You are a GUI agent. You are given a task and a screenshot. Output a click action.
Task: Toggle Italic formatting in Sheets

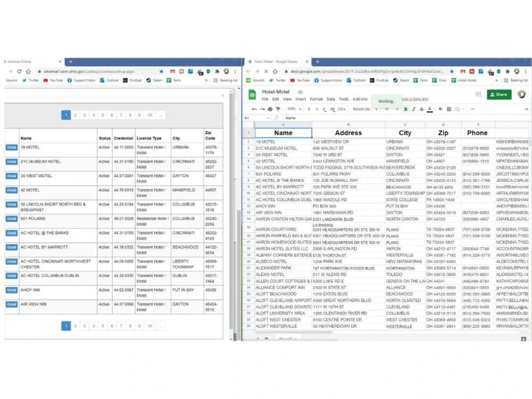[x=413, y=109]
